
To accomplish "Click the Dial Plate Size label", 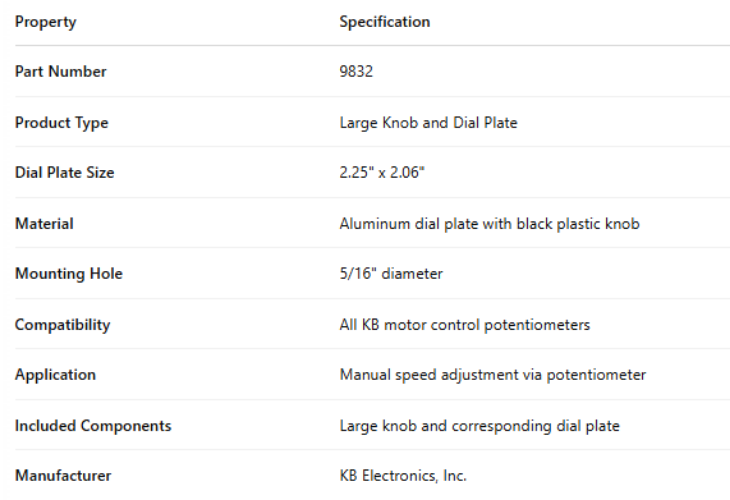I will click(x=64, y=173).
